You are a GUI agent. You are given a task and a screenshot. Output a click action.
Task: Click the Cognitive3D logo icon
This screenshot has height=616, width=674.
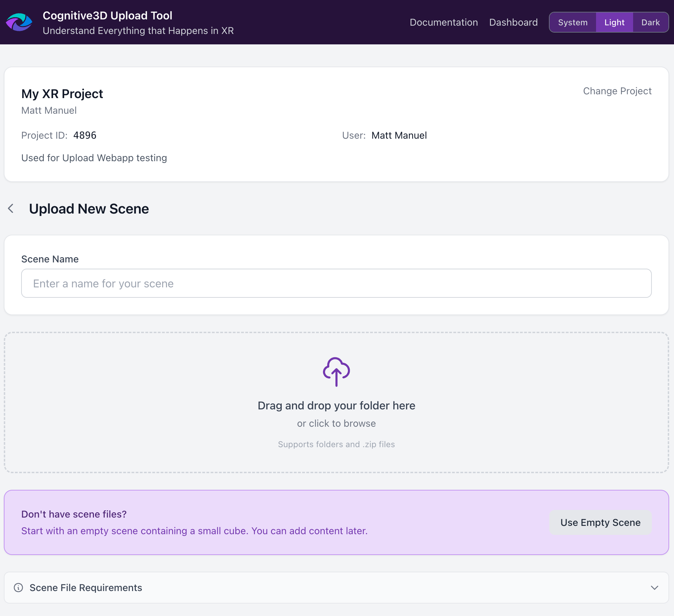point(19,22)
